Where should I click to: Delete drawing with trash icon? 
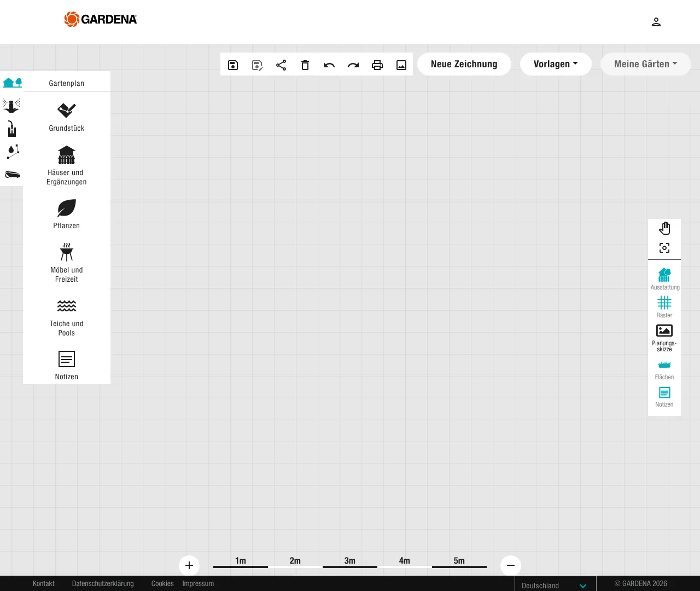[305, 65]
